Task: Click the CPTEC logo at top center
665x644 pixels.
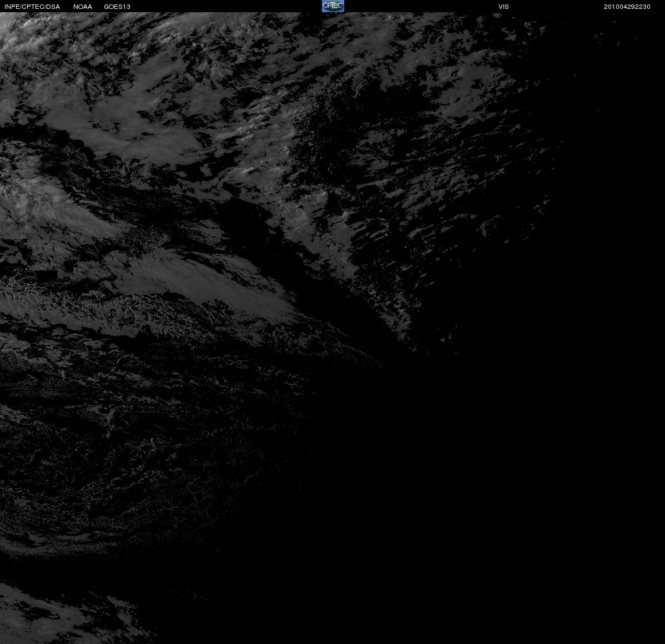Action: pos(333,6)
